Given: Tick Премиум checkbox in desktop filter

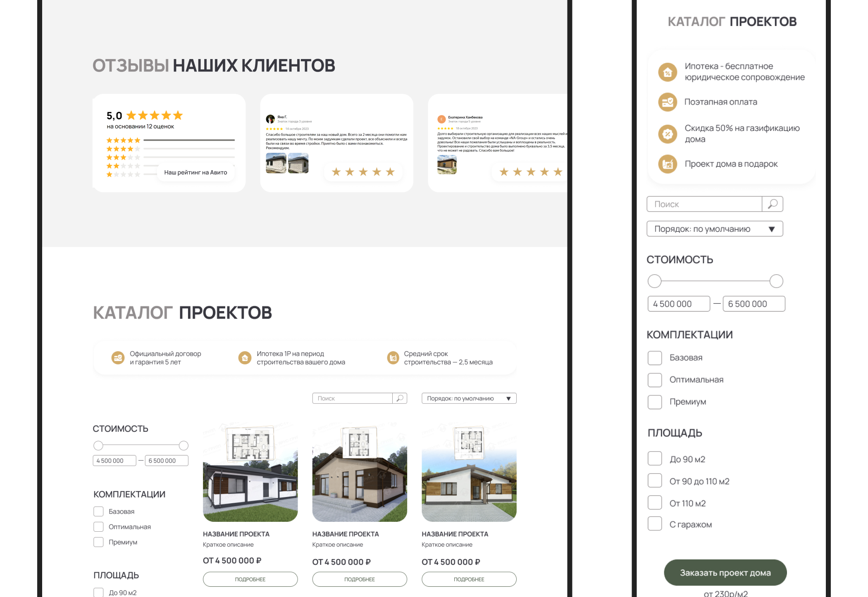Looking at the screenshot, I should coord(98,542).
